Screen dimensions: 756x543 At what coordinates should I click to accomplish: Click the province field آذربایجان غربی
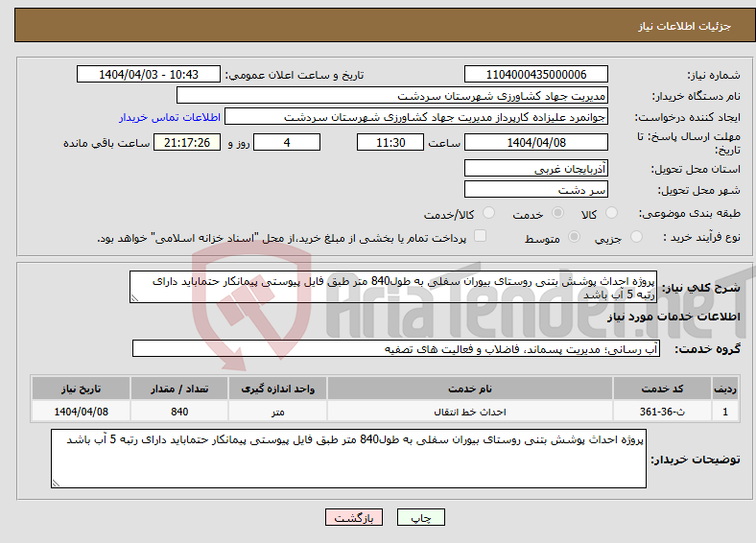[535, 168]
